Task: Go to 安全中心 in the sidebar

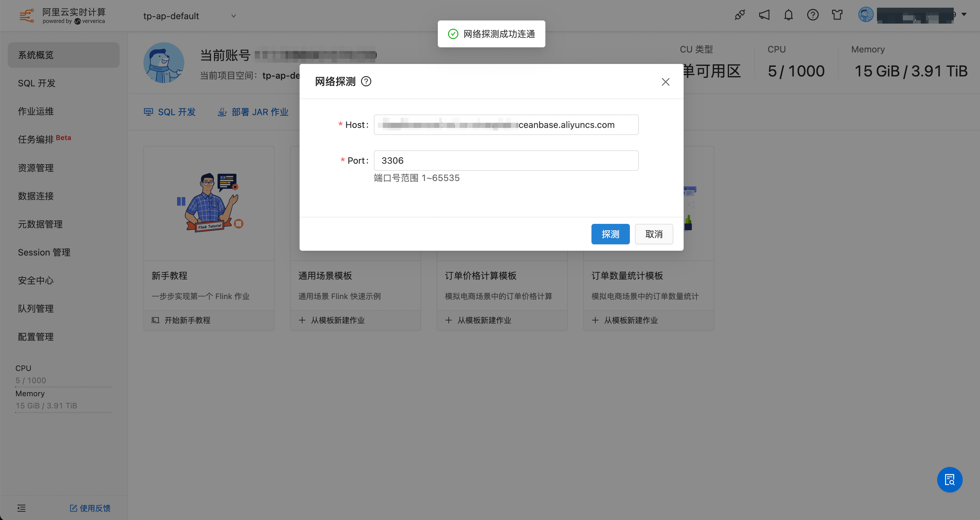Action: click(36, 280)
